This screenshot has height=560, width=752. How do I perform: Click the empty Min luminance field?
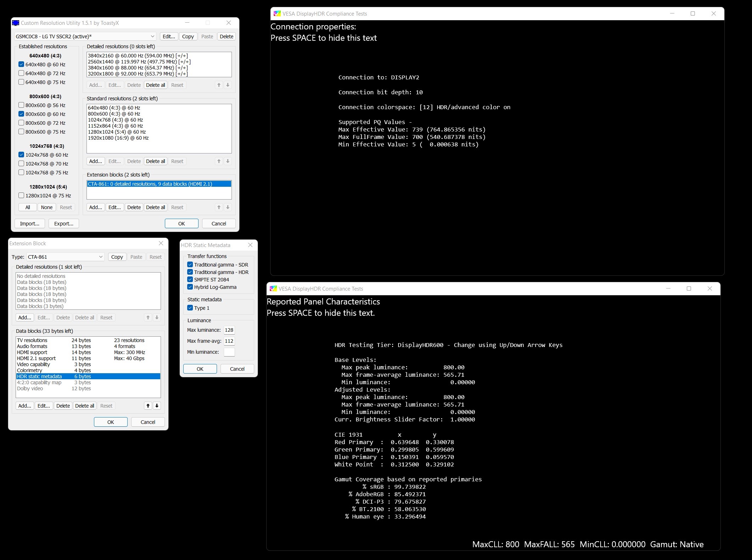[x=229, y=352]
